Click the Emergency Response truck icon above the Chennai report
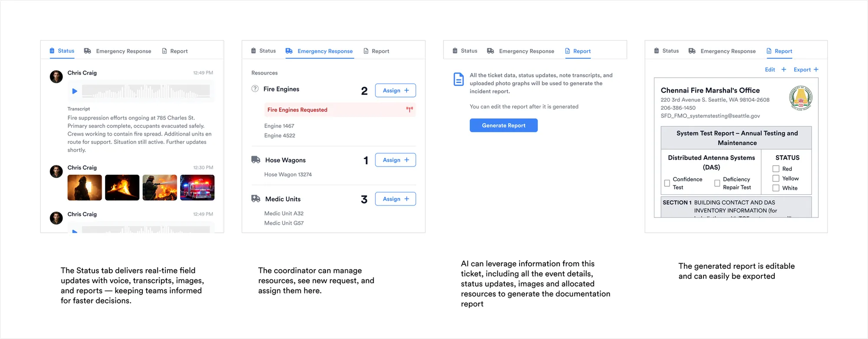This screenshot has height=339, width=868. click(692, 51)
